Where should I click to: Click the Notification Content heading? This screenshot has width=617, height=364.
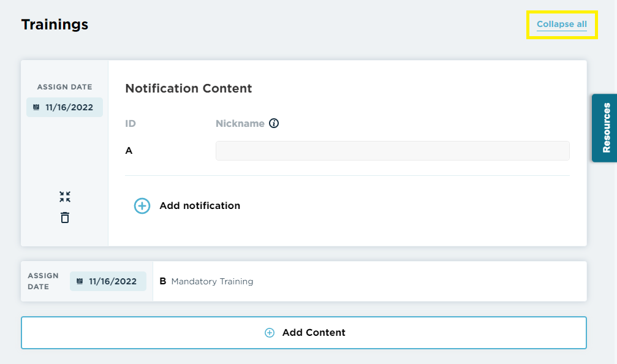189,88
